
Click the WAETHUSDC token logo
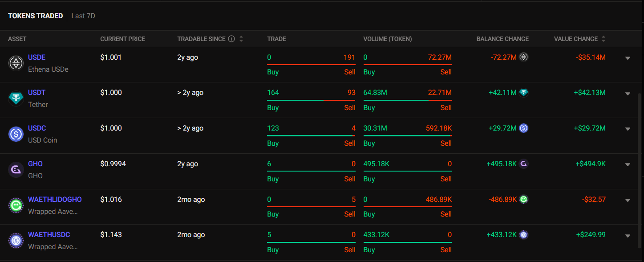coord(16,241)
